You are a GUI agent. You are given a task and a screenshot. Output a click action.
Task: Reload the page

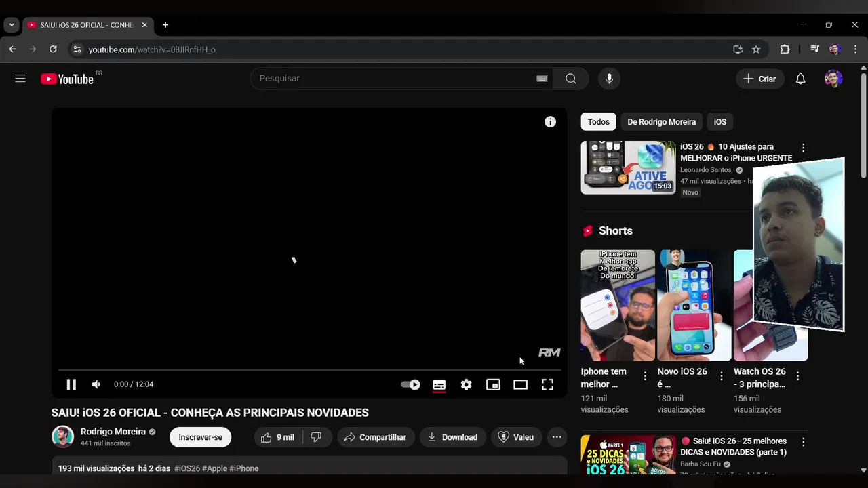pyautogui.click(x=53, y=49)
